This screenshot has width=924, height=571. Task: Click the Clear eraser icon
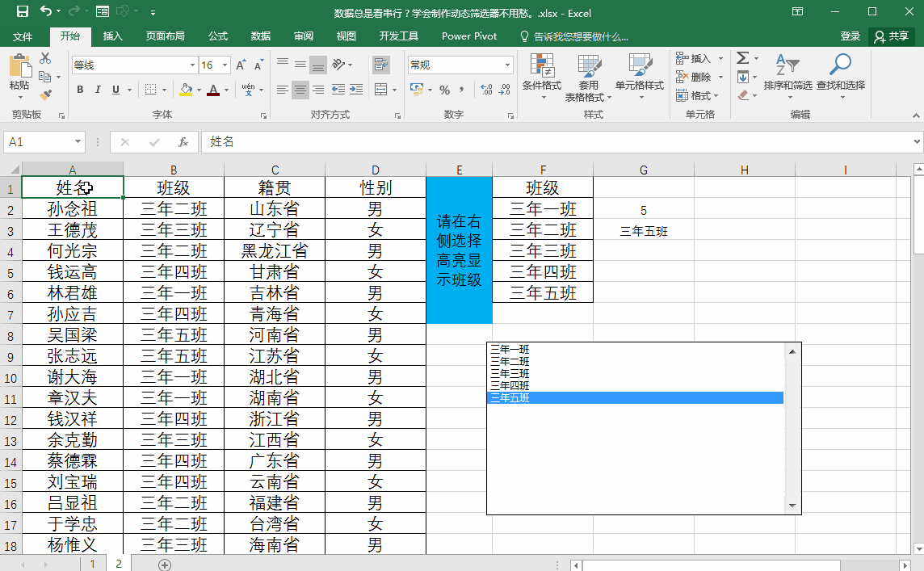(x=743, y=94)
